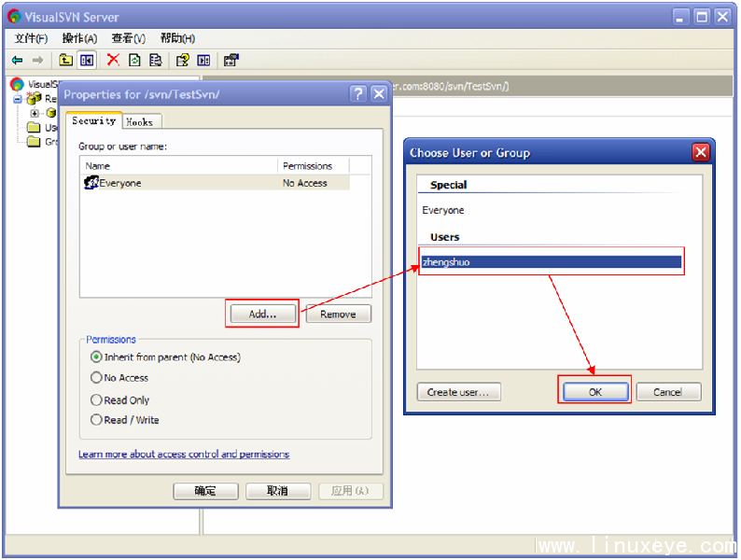Select Inherit from parent (No Access) option
741x560 pixels.
pos(165,357)
